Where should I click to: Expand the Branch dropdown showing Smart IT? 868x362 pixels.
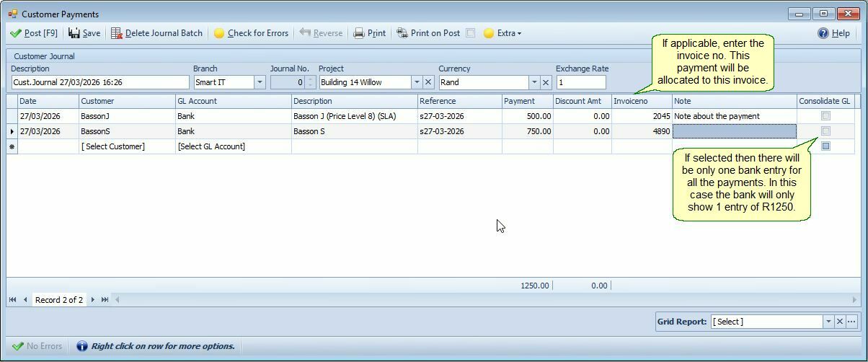[x=260, y=82]
